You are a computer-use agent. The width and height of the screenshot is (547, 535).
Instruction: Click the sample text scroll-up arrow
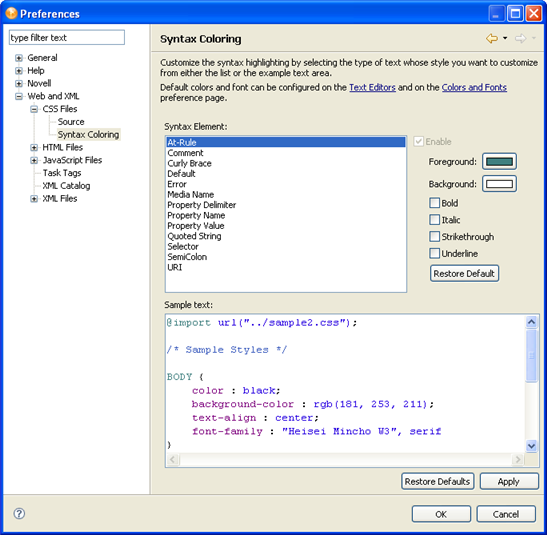coord(531,322)
